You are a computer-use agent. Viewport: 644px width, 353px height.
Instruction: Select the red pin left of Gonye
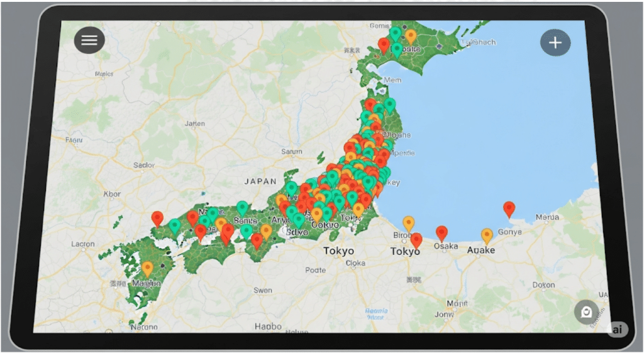pyautogui.click(x=509, y=209)
